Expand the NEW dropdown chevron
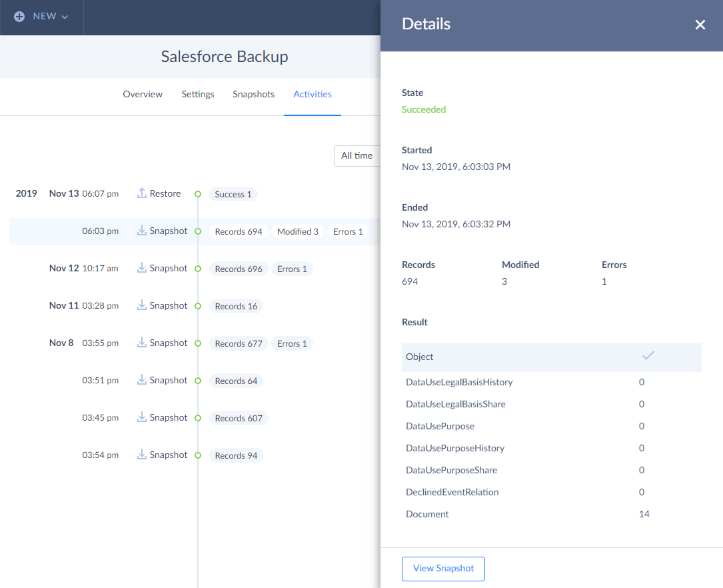 click(x=65, y=17)
